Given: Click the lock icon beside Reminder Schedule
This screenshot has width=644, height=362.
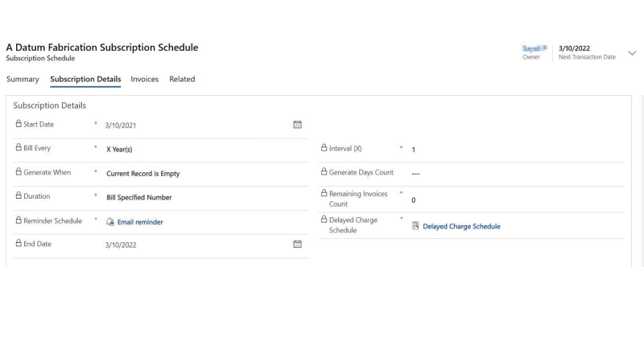Looking at the screenshot, I should click(19, 220).
